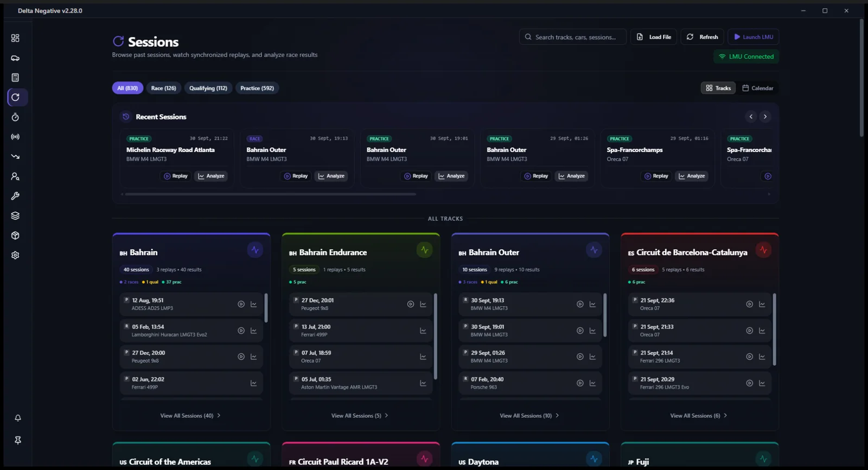The height and width of the screenshot is (470, 868).
Task: Open the settings gear in sidebar
Action: click(15, 255)
